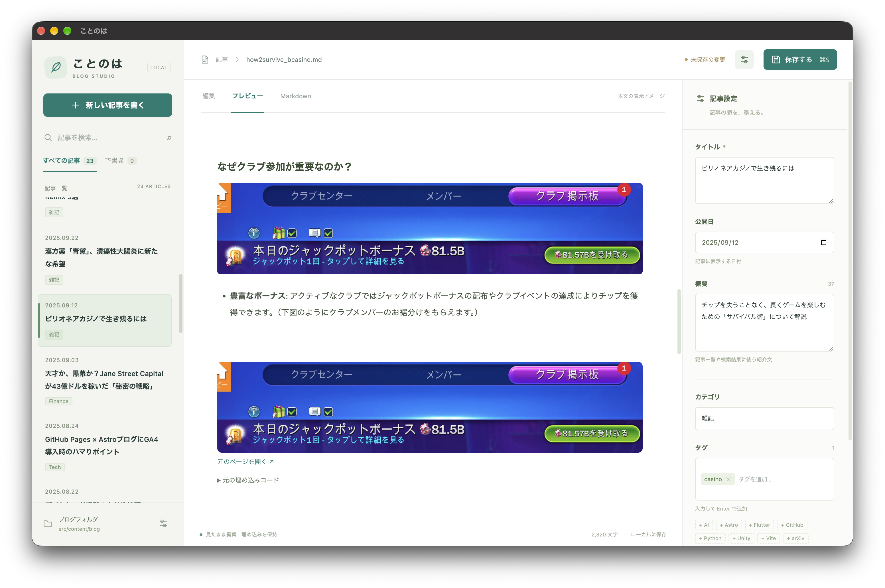
Task: Open the date picker calendar icon
Action: pyautogui.click(x=823, y=242)
